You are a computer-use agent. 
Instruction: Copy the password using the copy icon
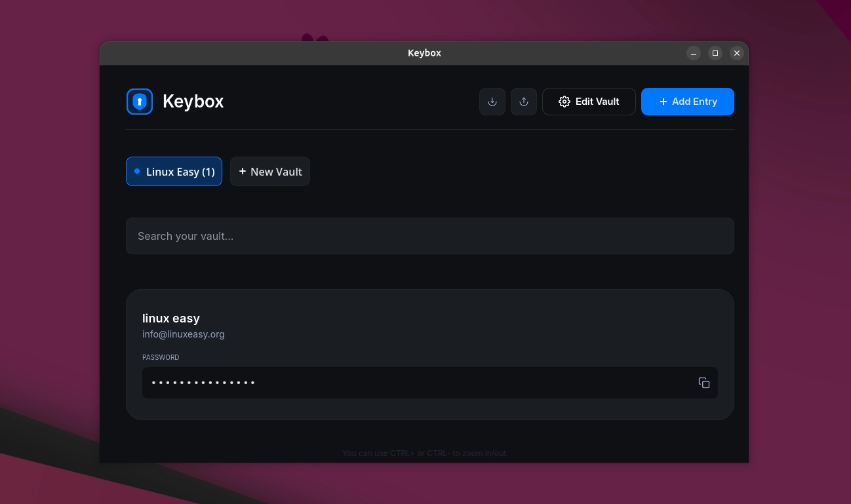[704, 383]
